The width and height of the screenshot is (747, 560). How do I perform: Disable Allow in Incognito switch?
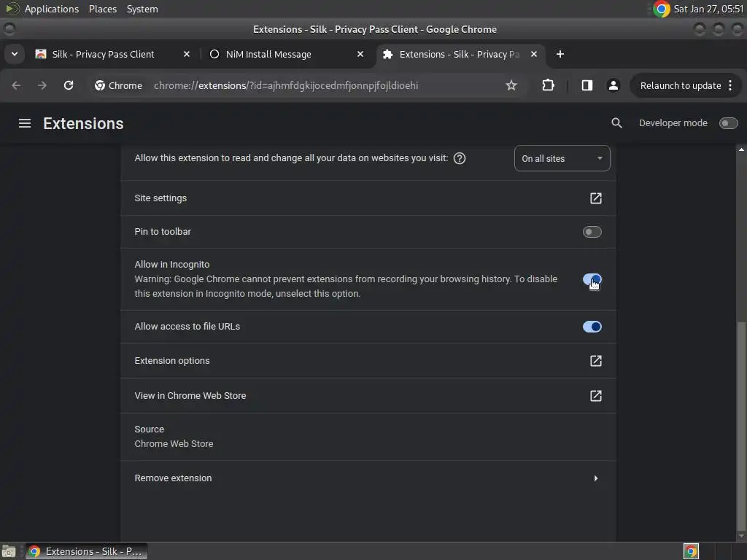tap(592, 279)
